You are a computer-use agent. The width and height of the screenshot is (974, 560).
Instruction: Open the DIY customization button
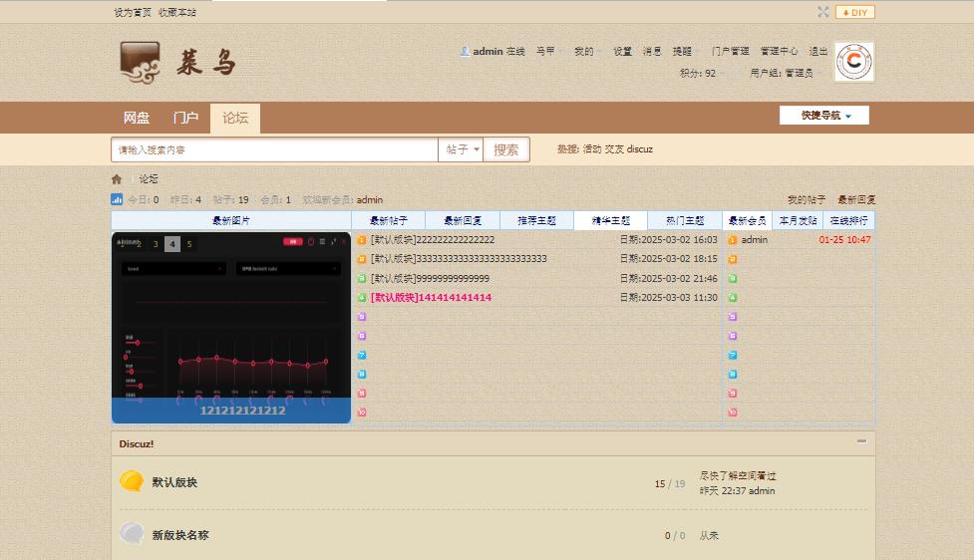click(x=855, y=12)
